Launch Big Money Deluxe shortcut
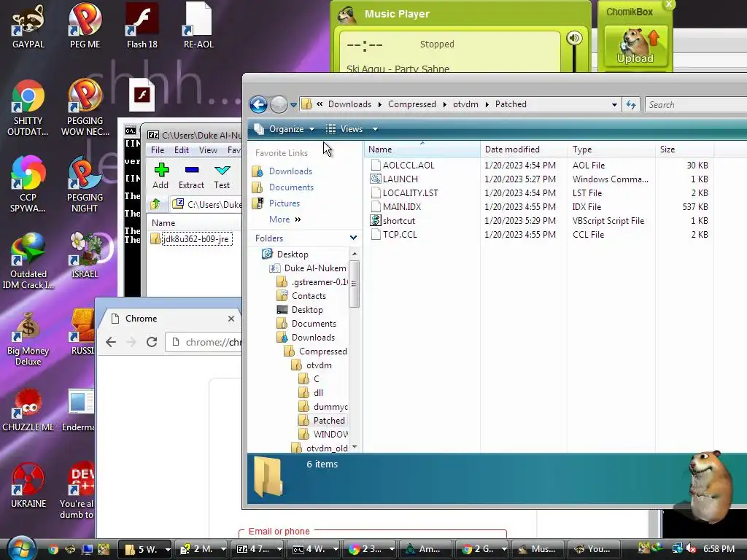Viewport: 747px width, 560px height. click(28, 338)
